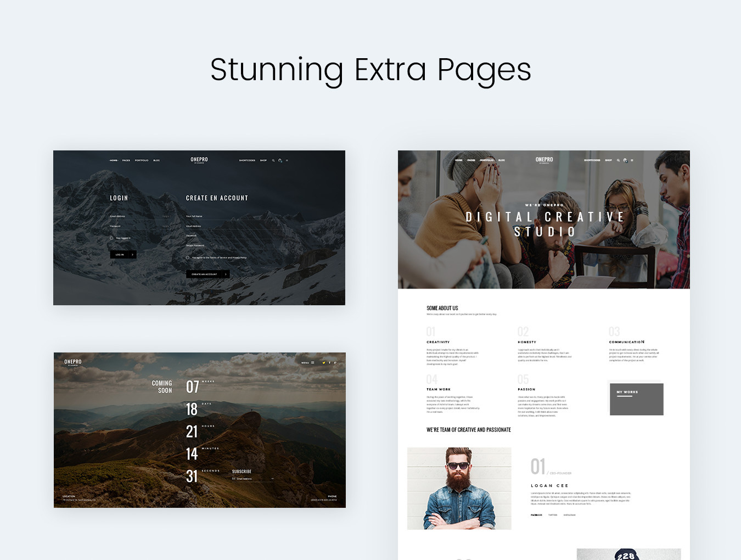The height and width of the screenshot is (560, 741).
Task: Open the Logan Cee bearded man photo
Action: point(459,488)
